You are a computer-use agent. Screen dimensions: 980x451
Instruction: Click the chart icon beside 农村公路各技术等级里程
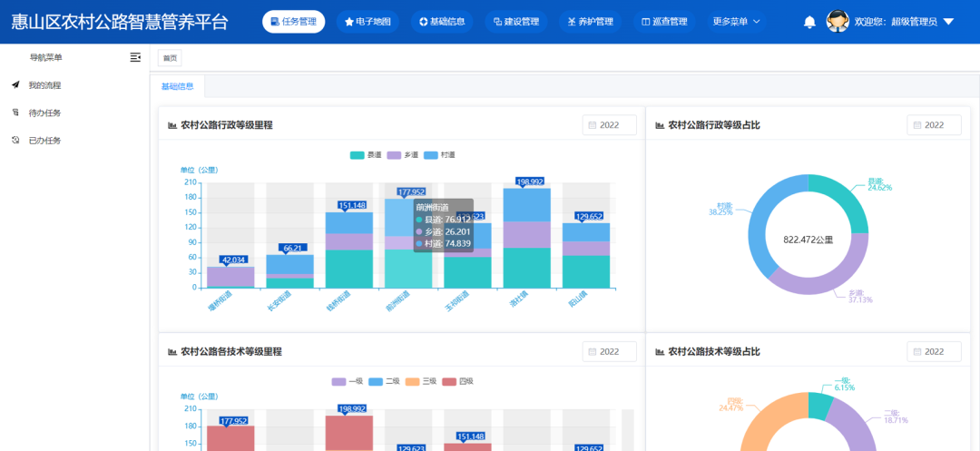point(172,352)
